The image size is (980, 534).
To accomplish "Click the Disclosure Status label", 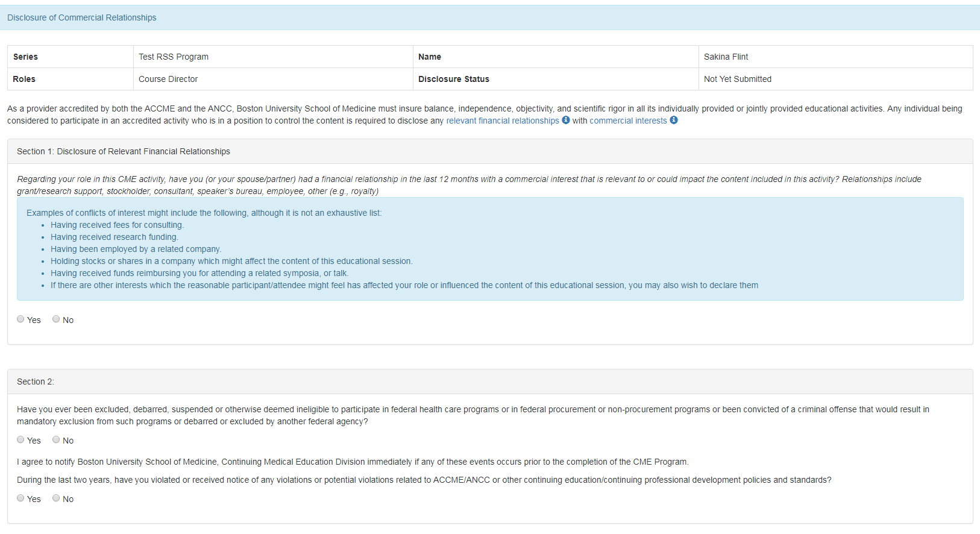I will pyautogui.click(x=454, y=79).
